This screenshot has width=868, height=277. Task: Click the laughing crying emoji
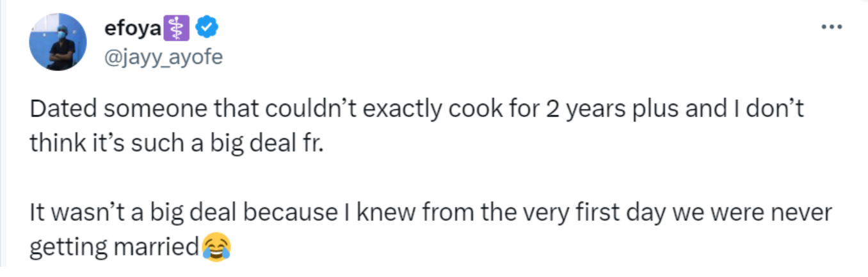click(x=216, y=247)
